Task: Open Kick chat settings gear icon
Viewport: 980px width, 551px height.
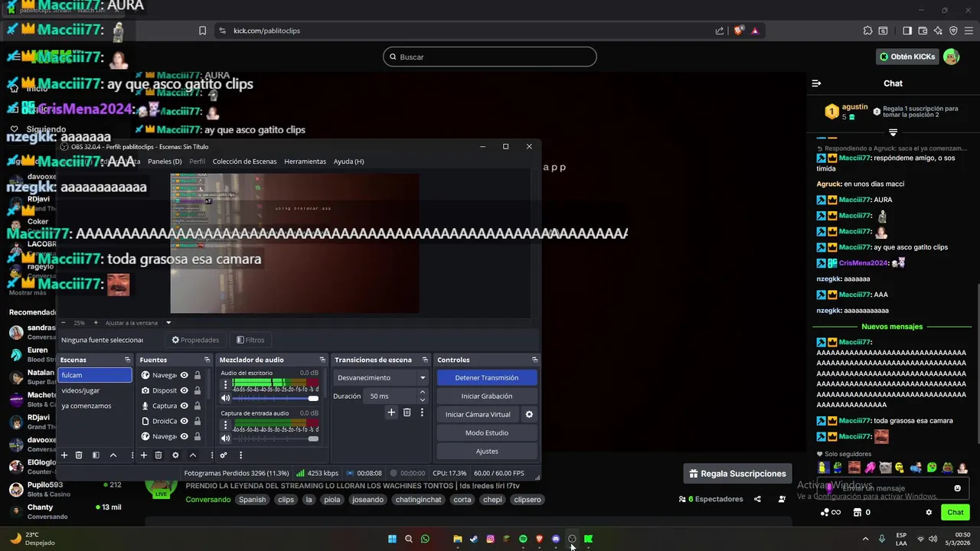Action: tap(929, 513)
